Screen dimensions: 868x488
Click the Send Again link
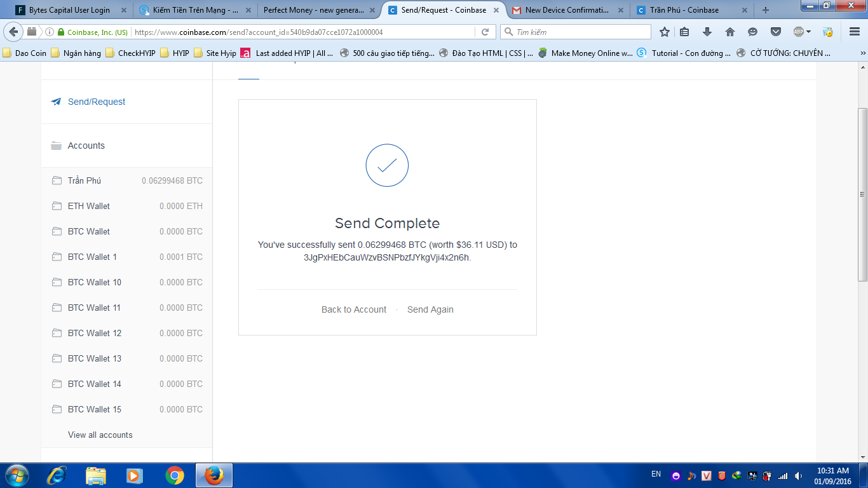click(430, 309)
